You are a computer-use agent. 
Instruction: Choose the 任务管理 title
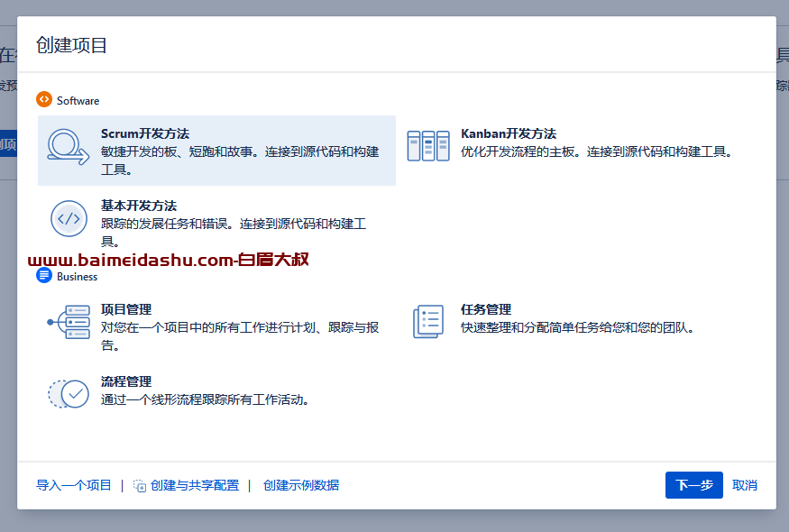click(x=486, y=309)
